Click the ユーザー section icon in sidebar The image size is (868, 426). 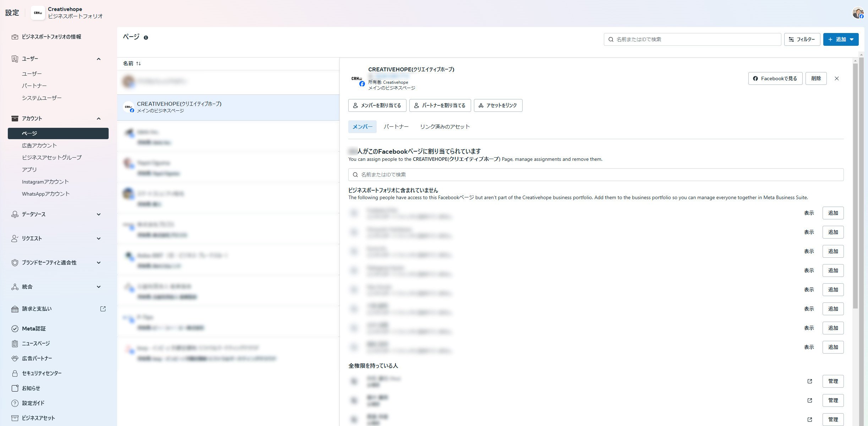15,59
